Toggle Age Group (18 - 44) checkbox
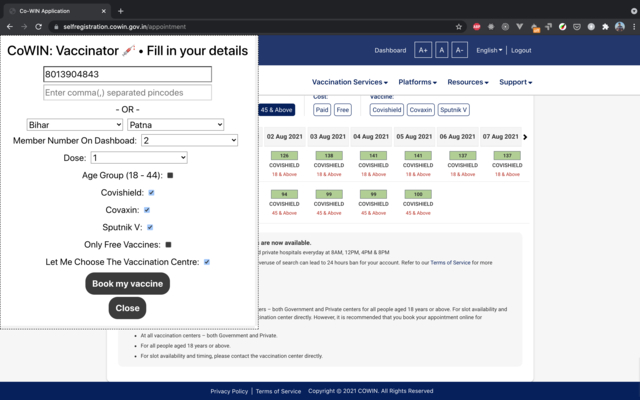Screen dimensions: 640x400 click(x=170, y=175)
